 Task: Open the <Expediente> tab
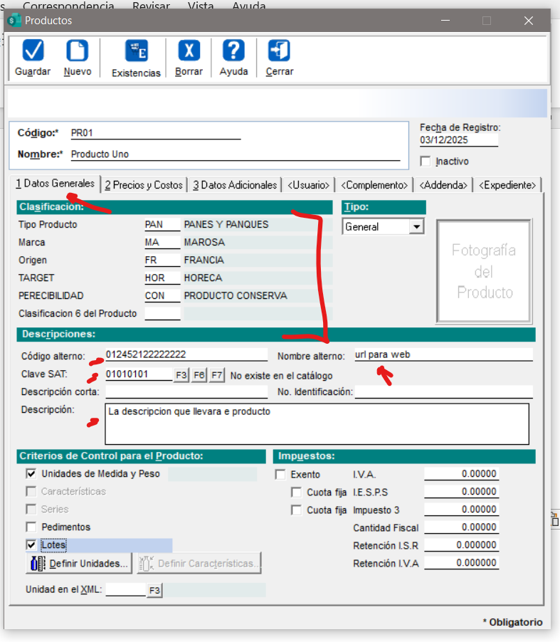[x=507, y=185]
